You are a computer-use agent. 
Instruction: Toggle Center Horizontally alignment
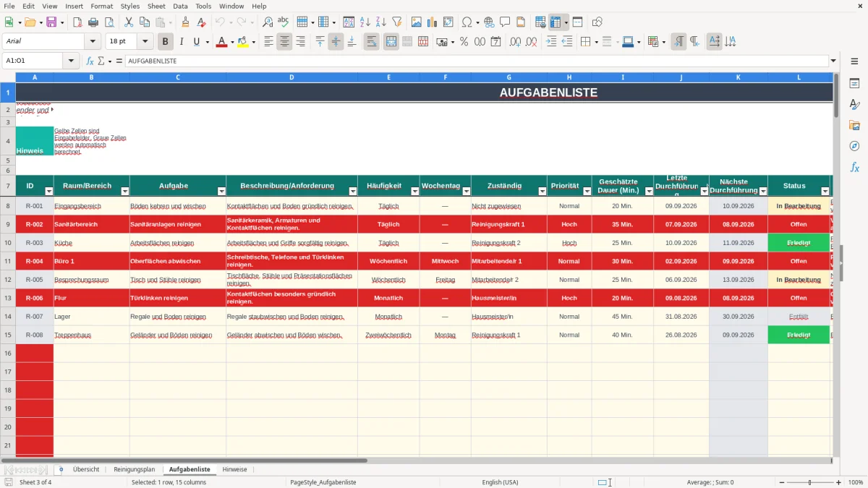pyautogui.click(x=285, y=42)
